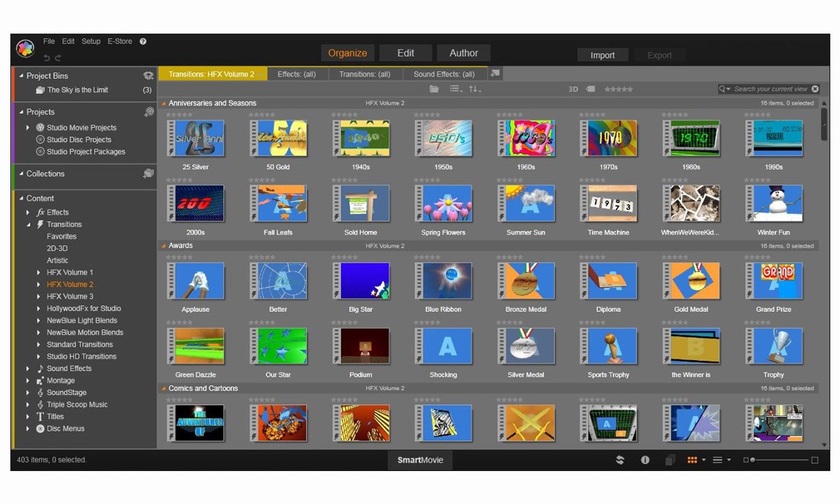
Task: Switch to the Organize tab
Action: pos(347,53)
